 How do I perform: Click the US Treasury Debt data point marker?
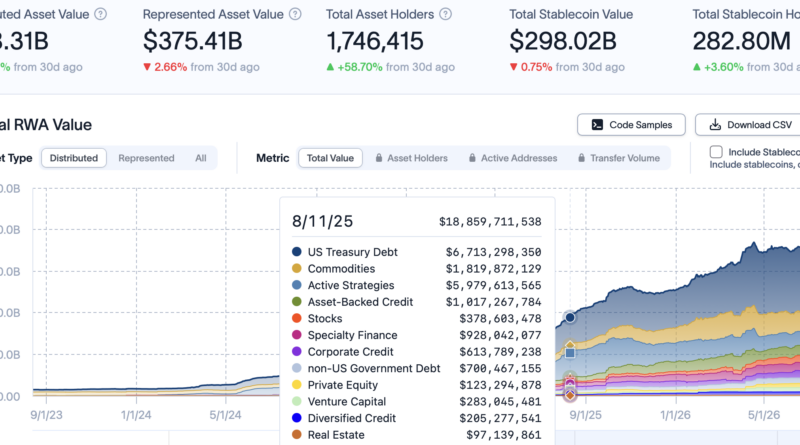coord(570,317)
